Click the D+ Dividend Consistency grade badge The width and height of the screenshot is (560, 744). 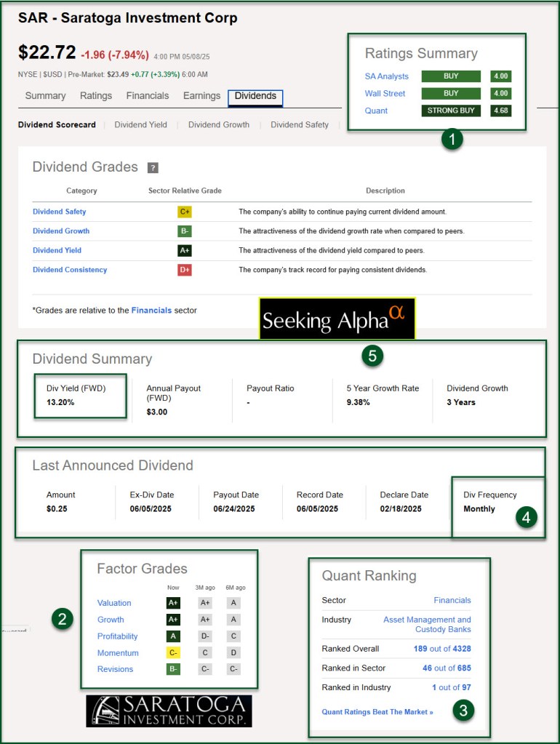coord(185,270)
